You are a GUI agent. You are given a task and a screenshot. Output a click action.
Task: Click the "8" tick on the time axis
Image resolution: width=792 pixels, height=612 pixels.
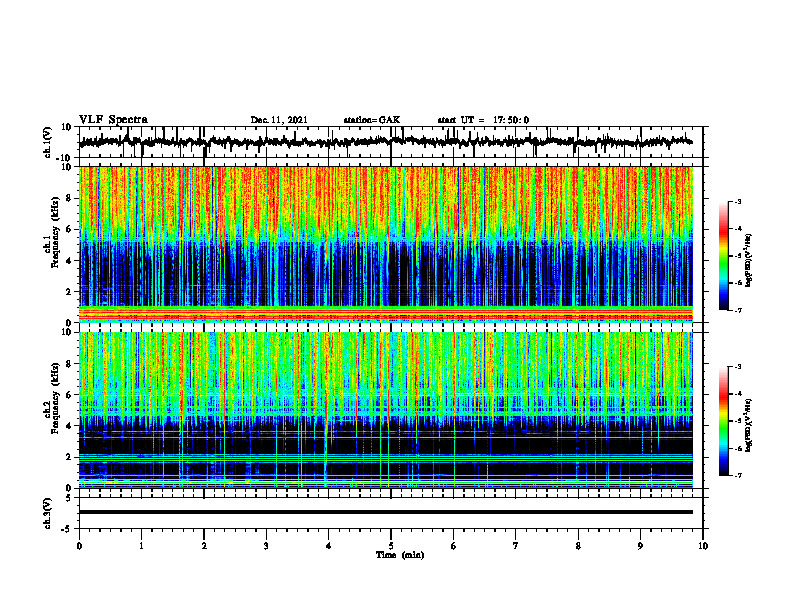[x=578, y=546]
